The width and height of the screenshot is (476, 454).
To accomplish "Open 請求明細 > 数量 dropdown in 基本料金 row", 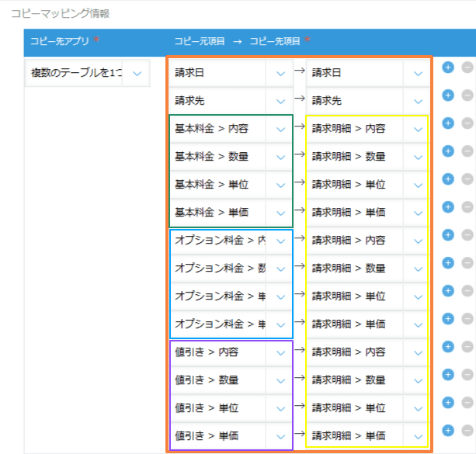I will [368, 157].
